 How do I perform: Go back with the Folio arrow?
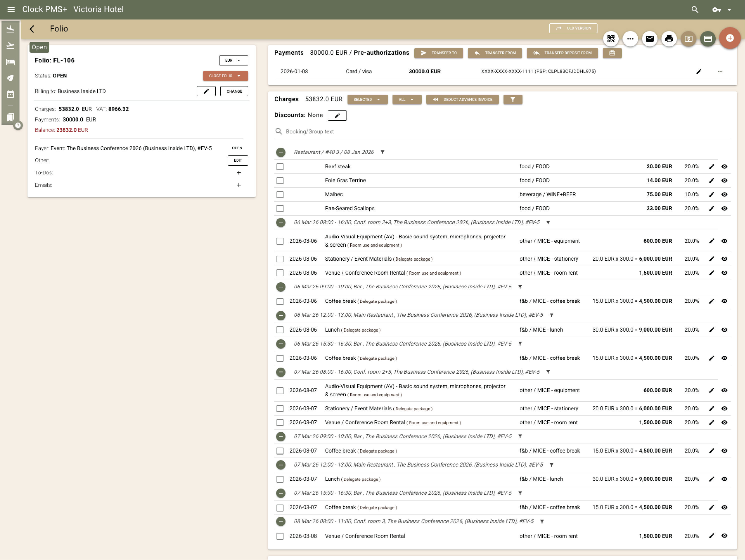pyautogui.click(x=32, y=29)
